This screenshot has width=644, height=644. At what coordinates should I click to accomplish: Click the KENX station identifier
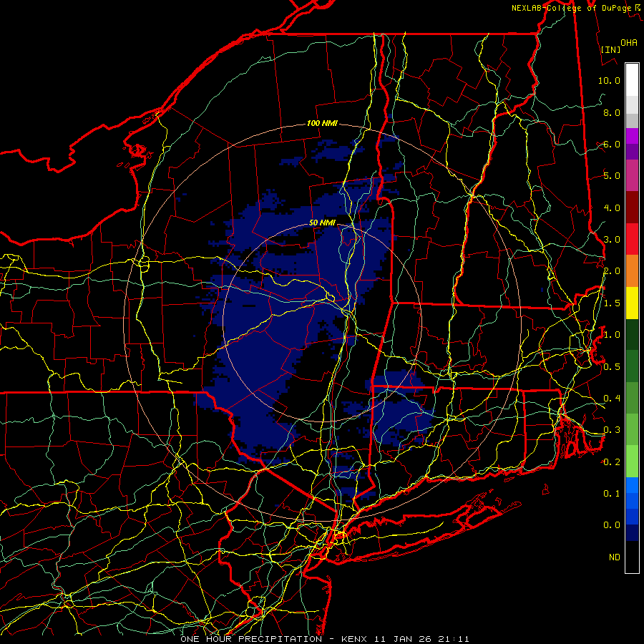(x=355, y=639)
